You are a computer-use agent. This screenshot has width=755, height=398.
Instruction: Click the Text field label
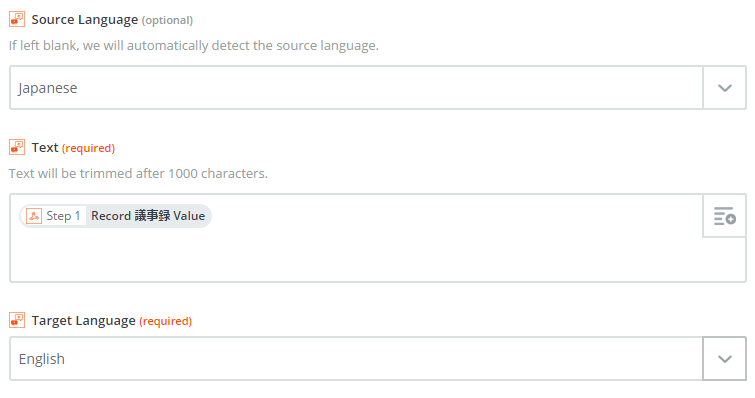point(45,148)
